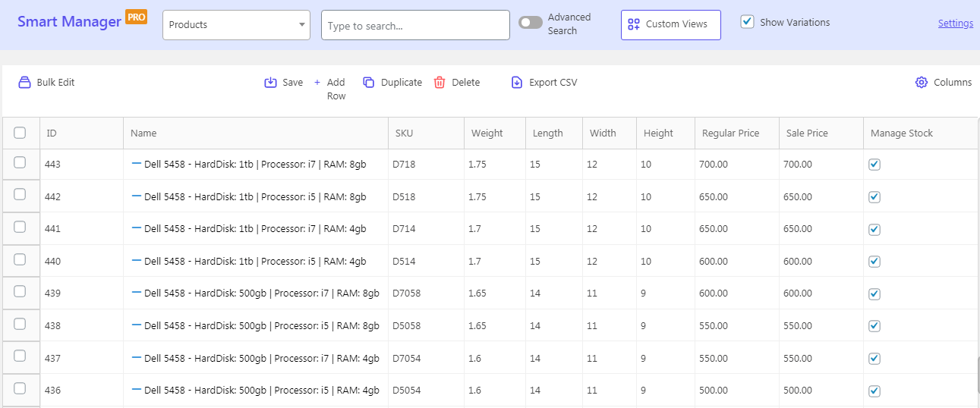
Task: Select row checkbox for ID 436
Action: (20, 388)
